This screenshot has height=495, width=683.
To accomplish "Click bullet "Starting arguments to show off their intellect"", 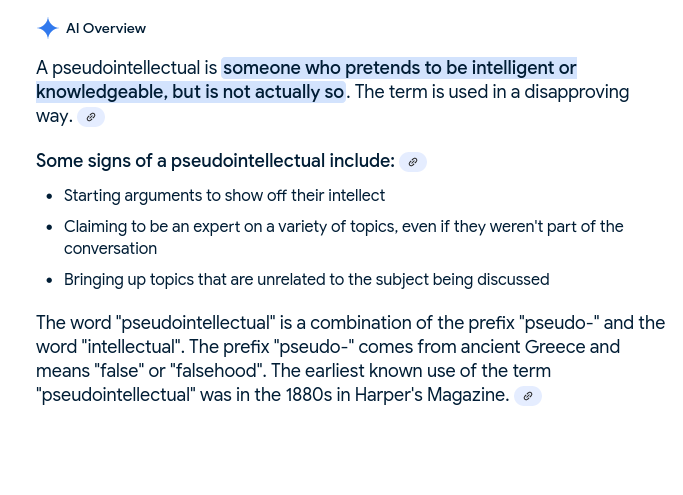I will 224,196.
